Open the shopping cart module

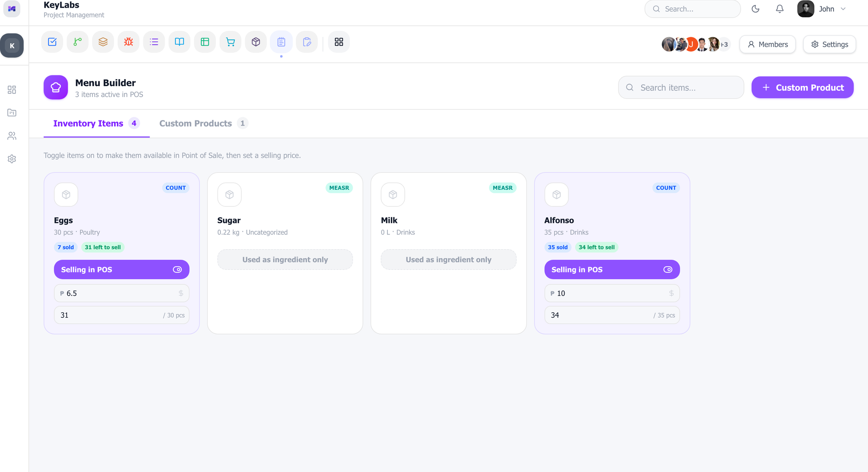tap(230, 42)
